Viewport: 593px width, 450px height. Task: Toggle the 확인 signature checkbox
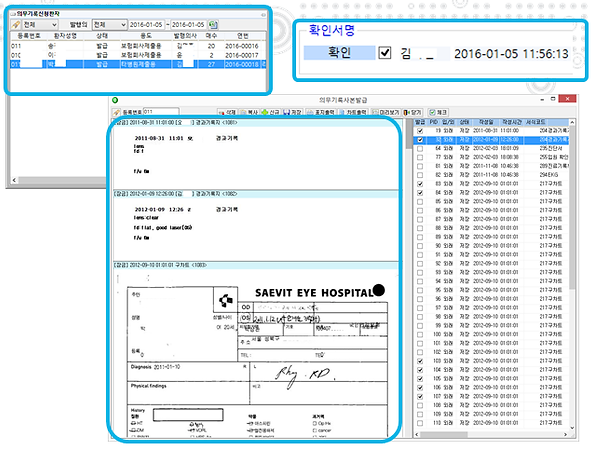coord(385,53)
